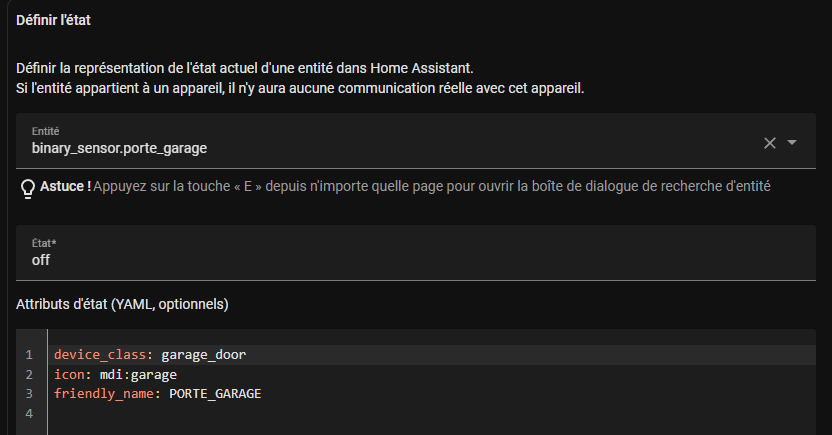Click the friendly_name key in the editor

click(103, 394)
